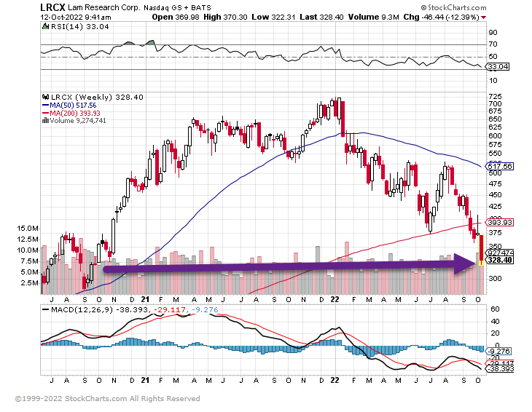
Task: Click the Chg -46.44 (-12.39%) value
Action: click(x=441, y=17)
